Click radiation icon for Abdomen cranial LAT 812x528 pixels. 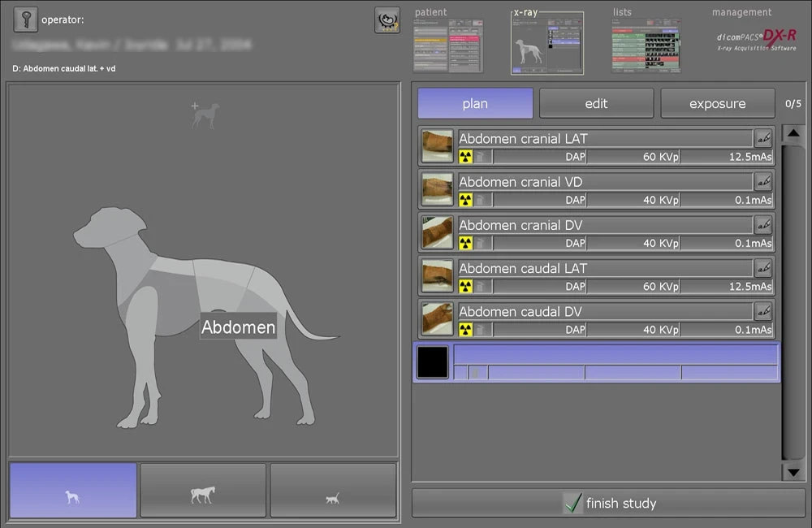tap(465, 157)
